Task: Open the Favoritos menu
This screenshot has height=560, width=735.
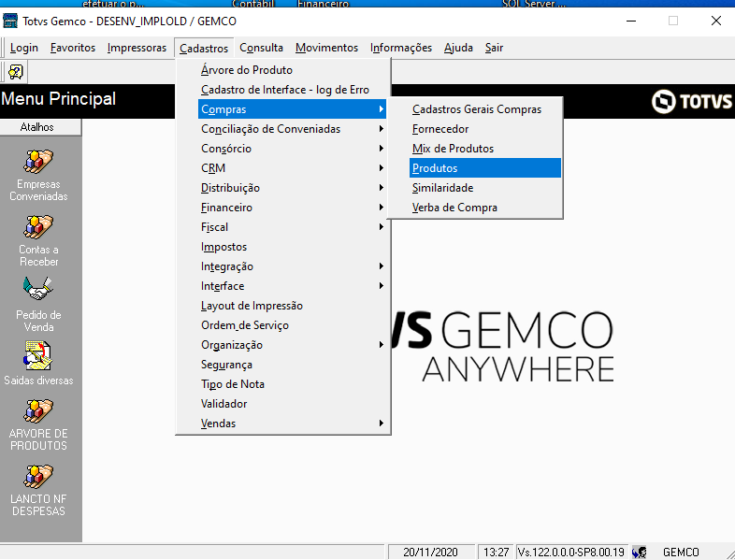Action: click(73, 48)
